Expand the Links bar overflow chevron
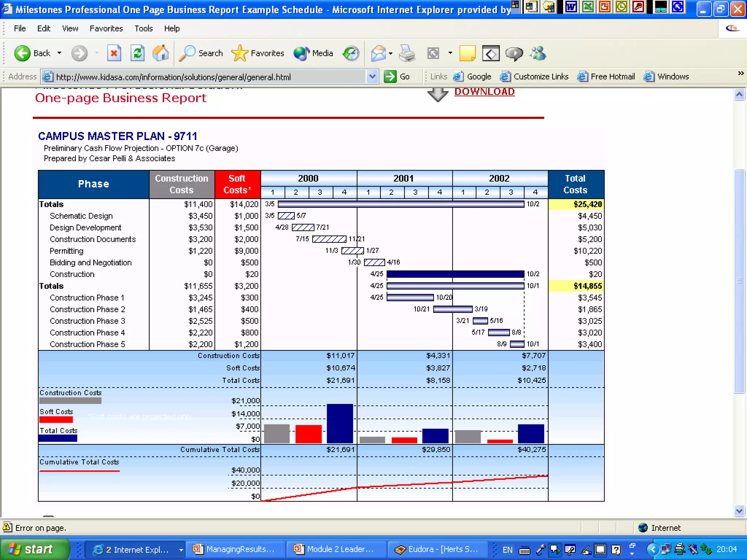 [740, 73]
